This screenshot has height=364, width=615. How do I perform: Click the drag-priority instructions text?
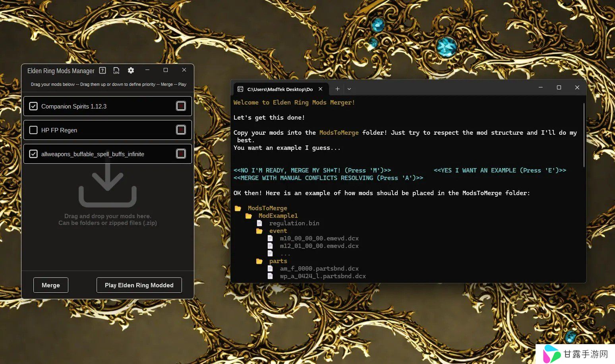(108, 84)
